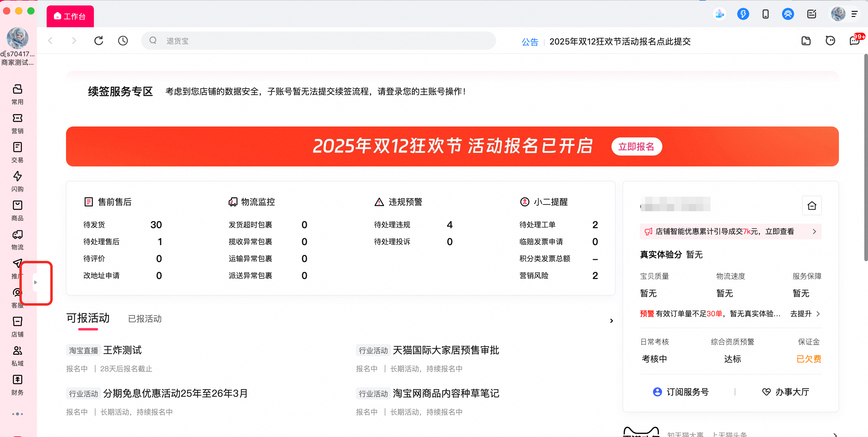Click the blue lightning bolt icon
This screenshot has width=868, height=437.
click(x=743, y=14)
